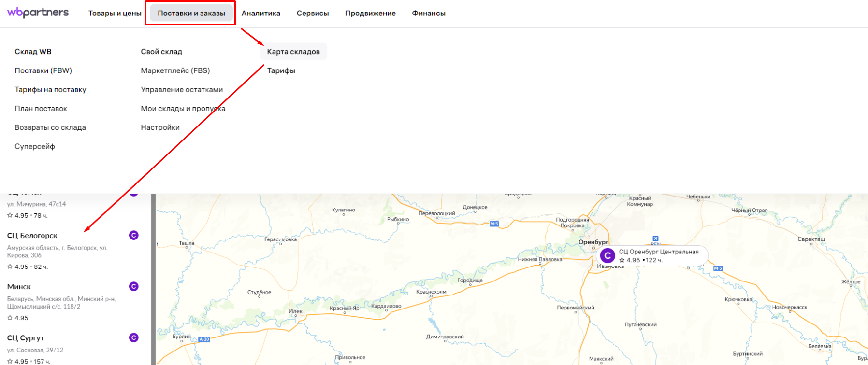
Task: Open Управление остатками
Action: [x=182, y=89]
